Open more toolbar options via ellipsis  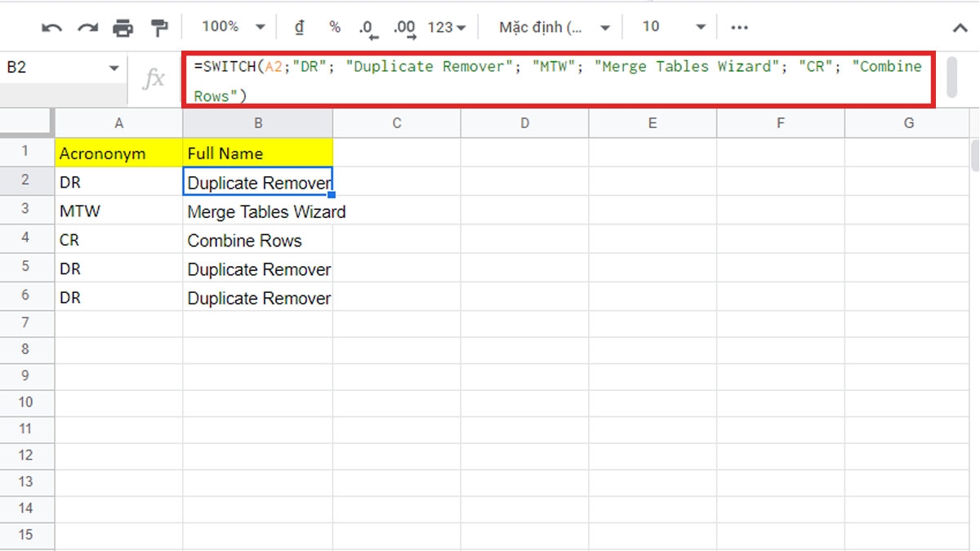pos(739,26)
